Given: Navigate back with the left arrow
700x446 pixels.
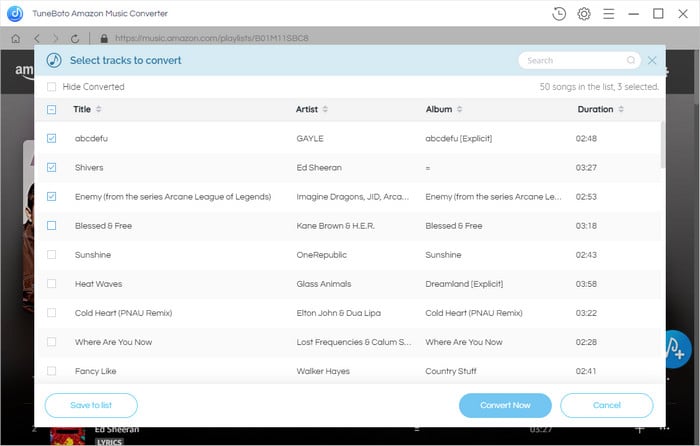Looking at the screenshot, I should 37,39.
